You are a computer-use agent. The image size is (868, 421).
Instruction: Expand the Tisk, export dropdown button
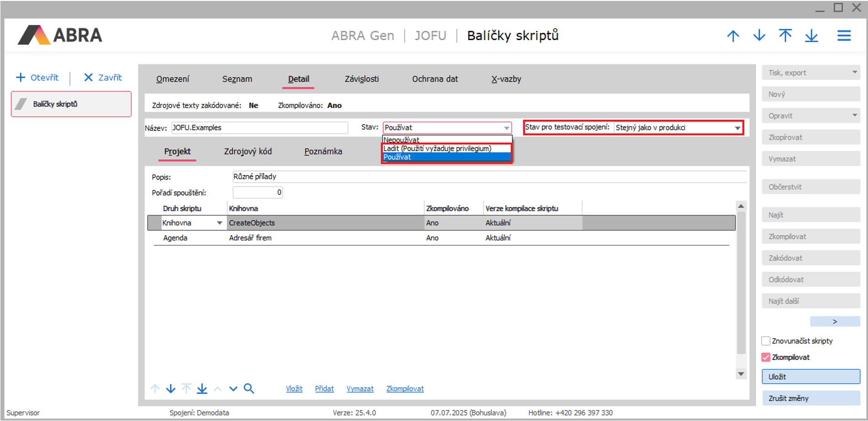[x=854, y=73]
